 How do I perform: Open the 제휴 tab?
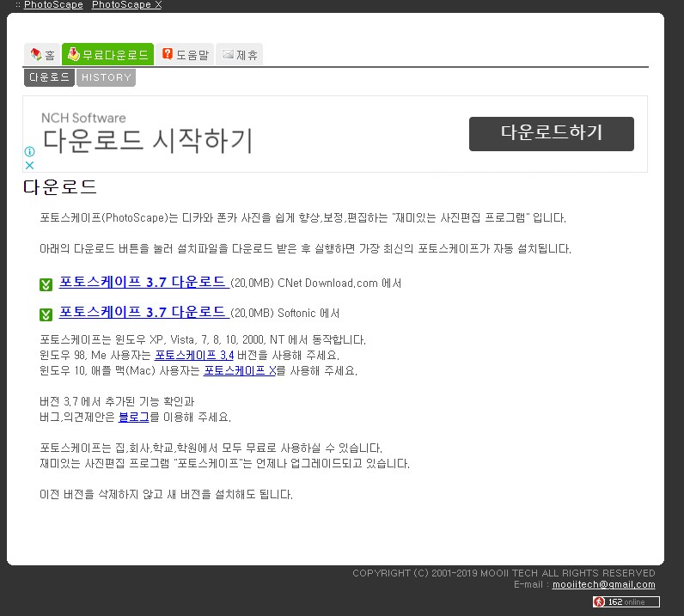tap(240, 54)
